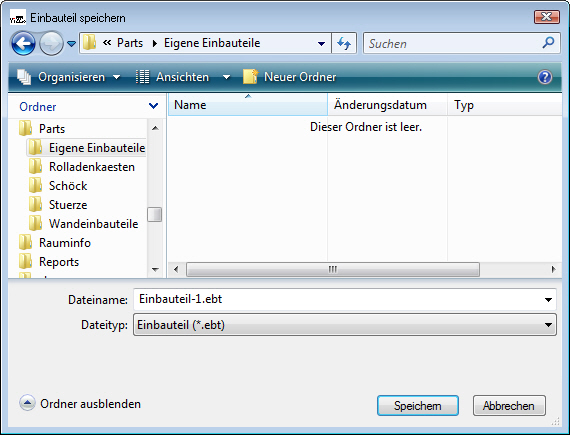Select the Schöck folder in tree
Screen dimensions: 570x435
(68, 186)
